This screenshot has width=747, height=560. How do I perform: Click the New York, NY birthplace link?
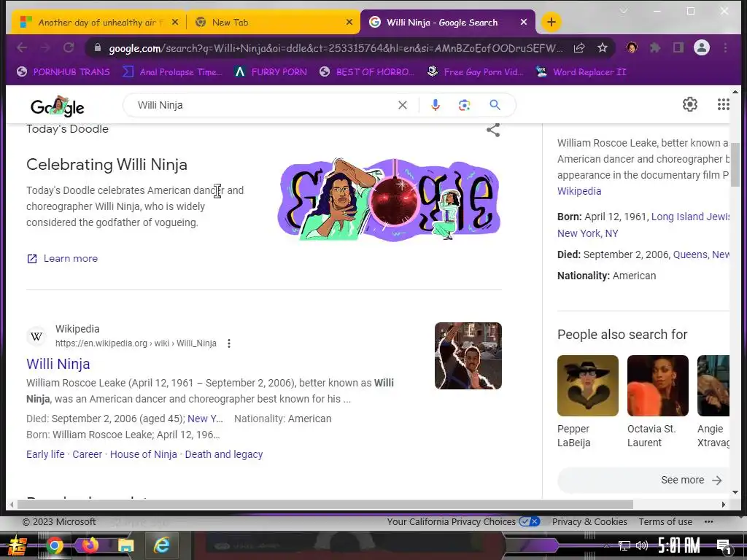[588, 233]
